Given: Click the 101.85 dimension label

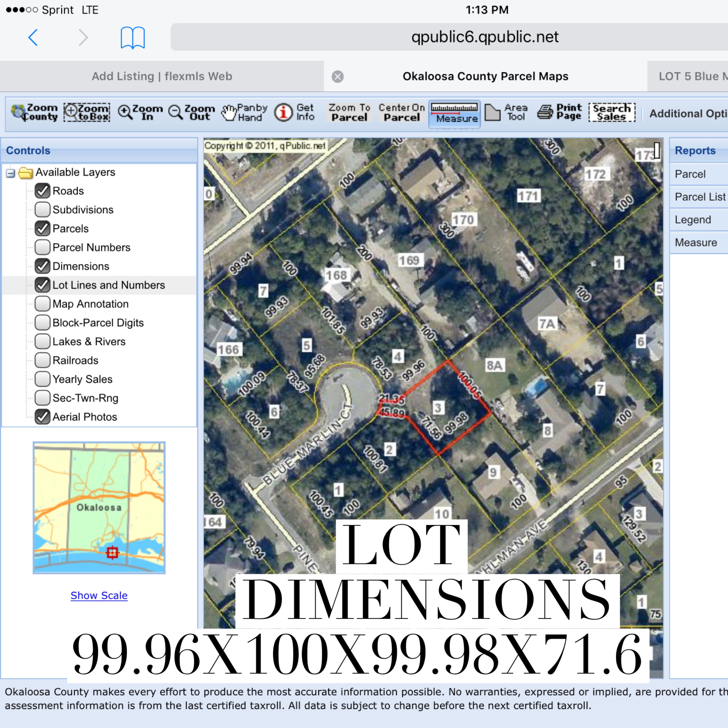Looking at the screenshot, I should [333, 320].
